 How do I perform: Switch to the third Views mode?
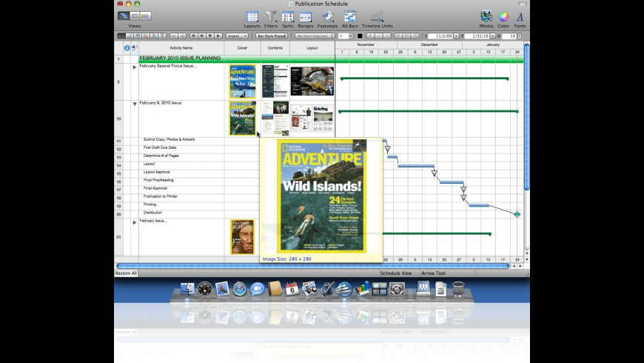145,16
